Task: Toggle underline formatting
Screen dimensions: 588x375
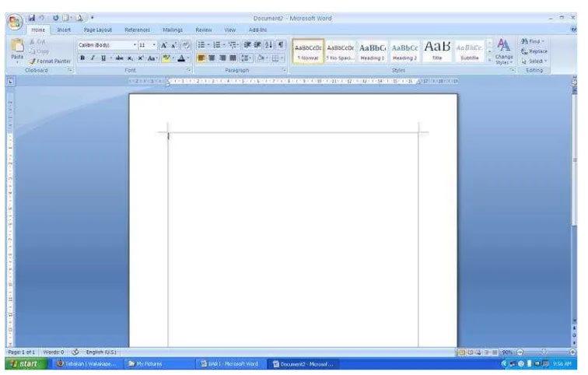Action: 103,58
